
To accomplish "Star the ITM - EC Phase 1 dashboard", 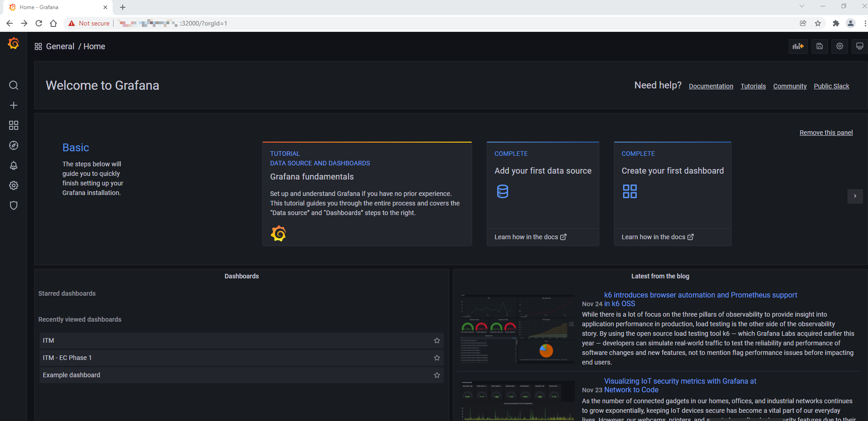I will coord(437,358).
